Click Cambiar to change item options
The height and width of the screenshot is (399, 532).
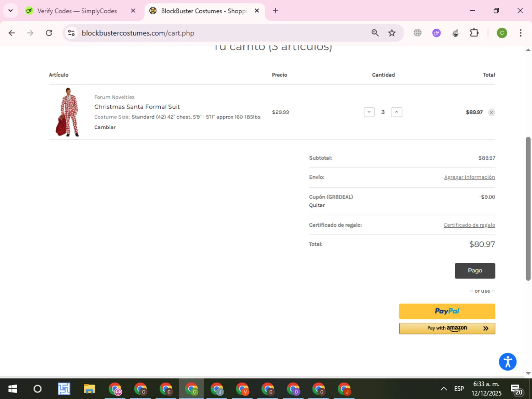(105, 127)
